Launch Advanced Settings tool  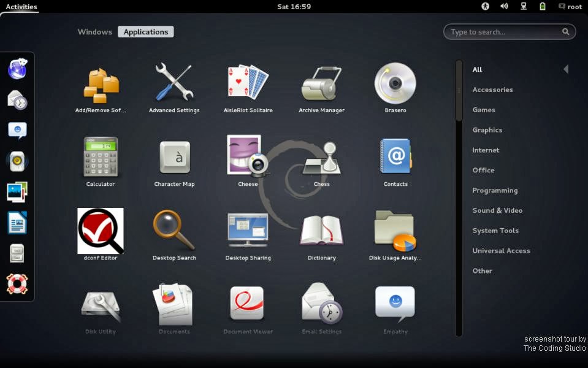[174, 88]
